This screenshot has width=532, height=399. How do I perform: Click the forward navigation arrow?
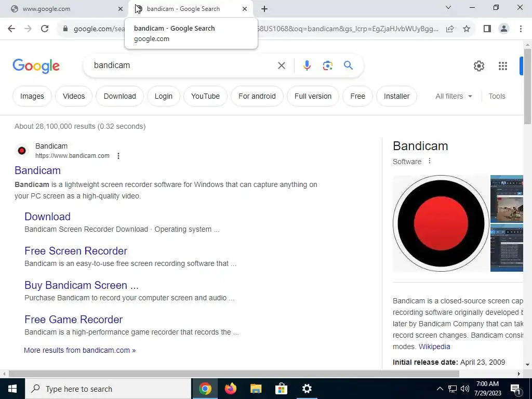28,29
